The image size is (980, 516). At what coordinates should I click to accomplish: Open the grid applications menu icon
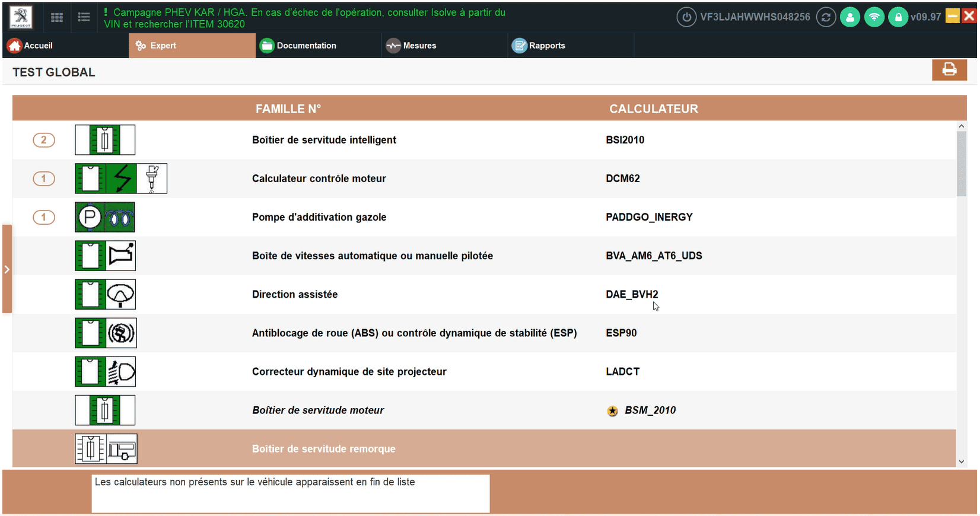(x=57, y=17)
